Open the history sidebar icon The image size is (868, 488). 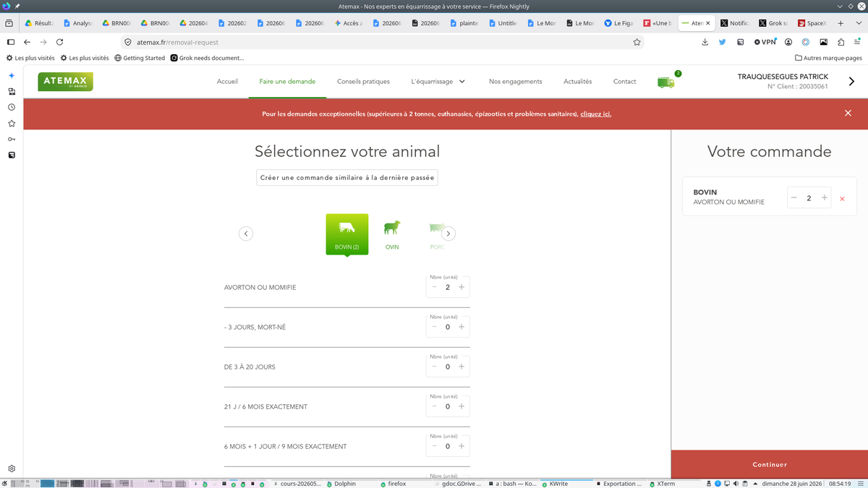tap(12, 107)
